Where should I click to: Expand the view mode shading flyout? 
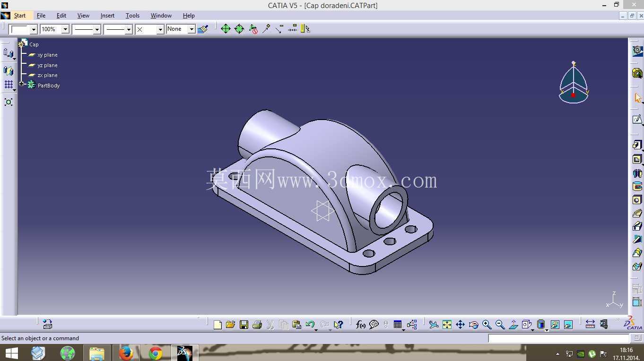tap(547, 330)
